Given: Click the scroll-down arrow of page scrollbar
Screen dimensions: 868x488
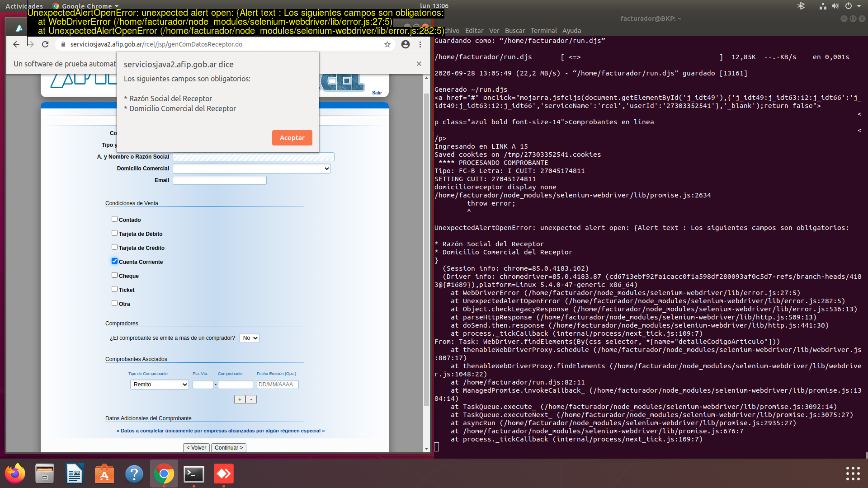Looking at the screenshot, I should point(426,449).
